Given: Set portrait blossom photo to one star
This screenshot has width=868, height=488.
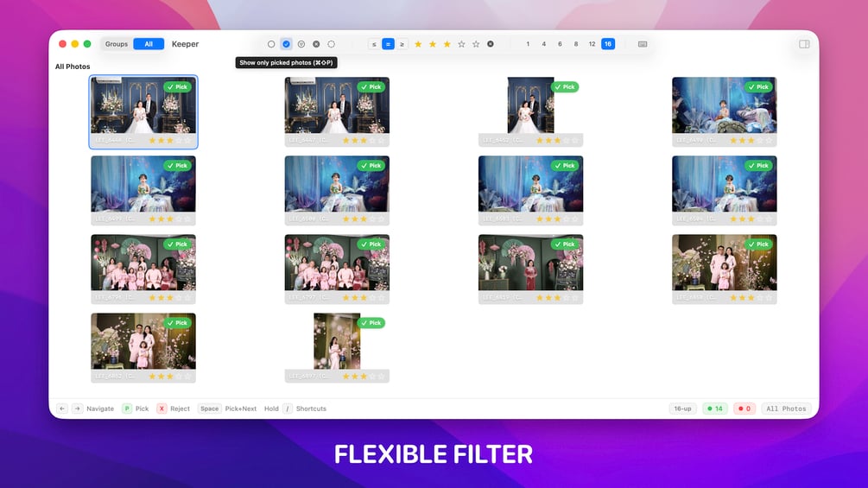Looking at the screenshot, I should coord(346,377).
